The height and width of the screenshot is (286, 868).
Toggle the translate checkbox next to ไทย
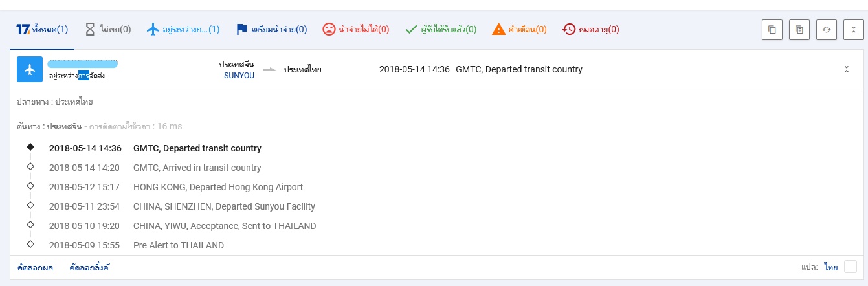pos(851,267)
